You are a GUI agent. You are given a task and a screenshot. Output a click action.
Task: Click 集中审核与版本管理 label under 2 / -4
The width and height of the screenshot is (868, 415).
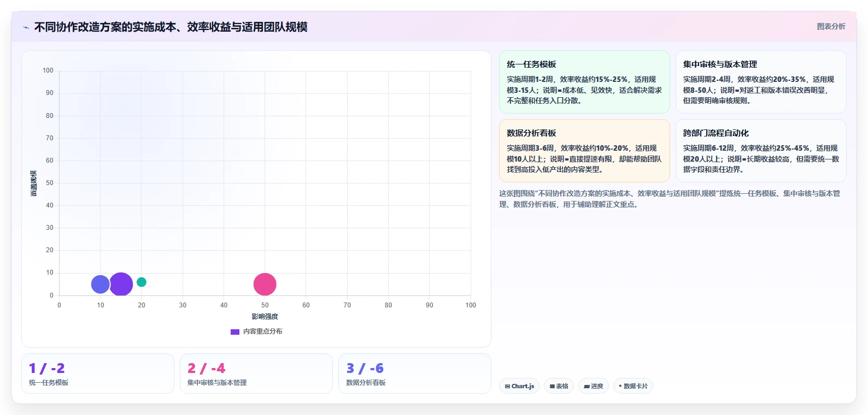click(217, 383)
